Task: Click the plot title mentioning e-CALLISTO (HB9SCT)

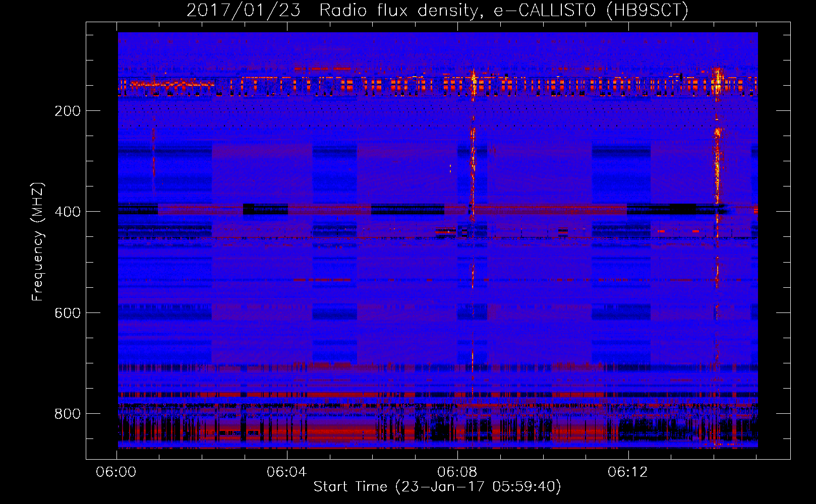Action: click(437, 10)
